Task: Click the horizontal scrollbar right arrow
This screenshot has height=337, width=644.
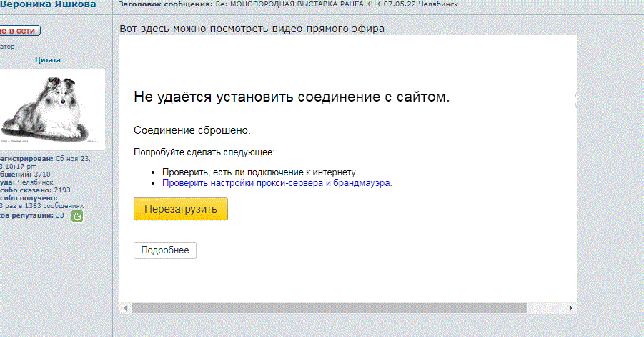Action: [x=571, y=308]
